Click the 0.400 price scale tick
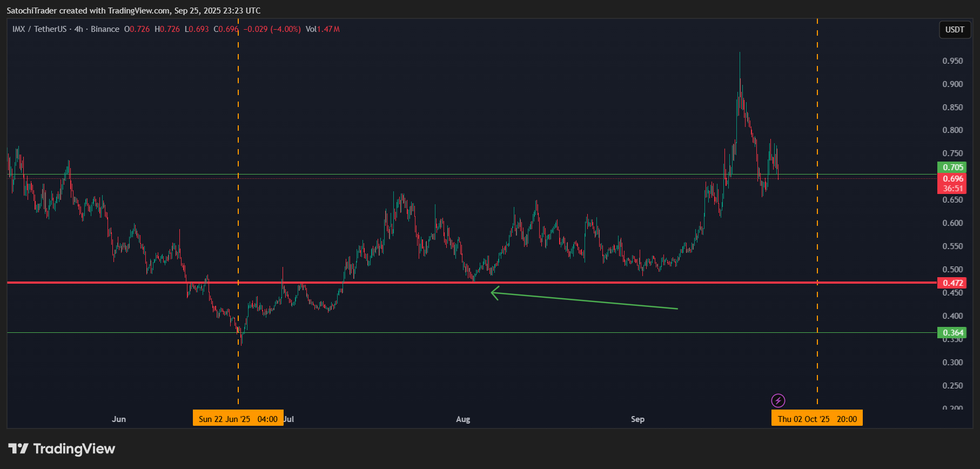The width and height of the screenshot is (980, 469). tap(952, 316)
